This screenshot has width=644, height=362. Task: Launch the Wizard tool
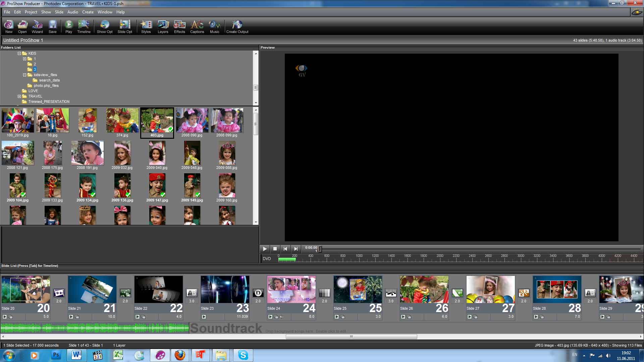click(x=37, y=26)
